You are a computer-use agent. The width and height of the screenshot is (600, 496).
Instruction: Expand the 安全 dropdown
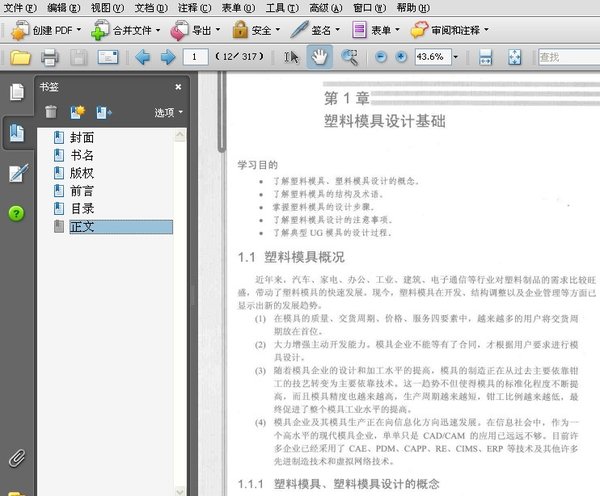[x=277, y=29]
